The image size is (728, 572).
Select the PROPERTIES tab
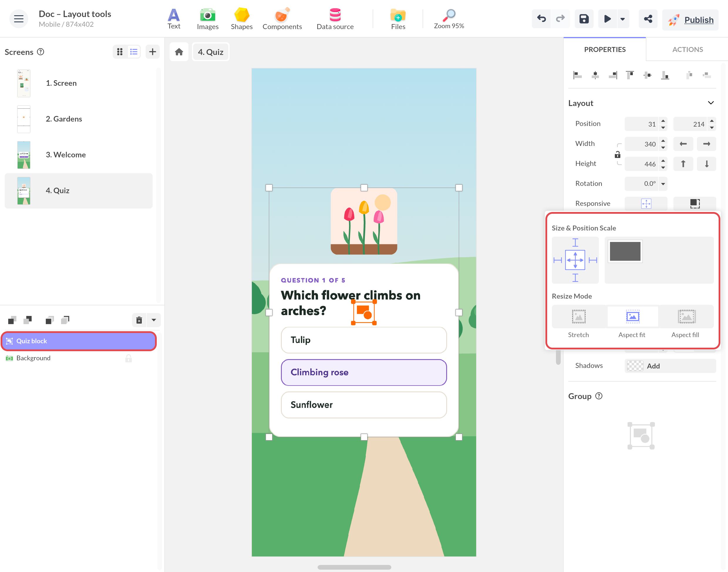point(605,50)
